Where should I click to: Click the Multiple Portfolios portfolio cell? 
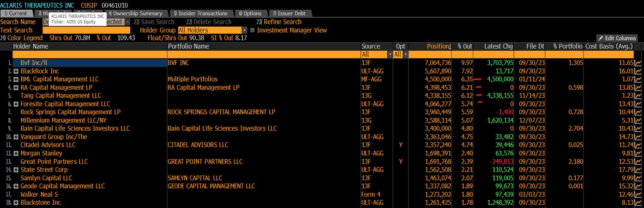click(x=193, y=80)
